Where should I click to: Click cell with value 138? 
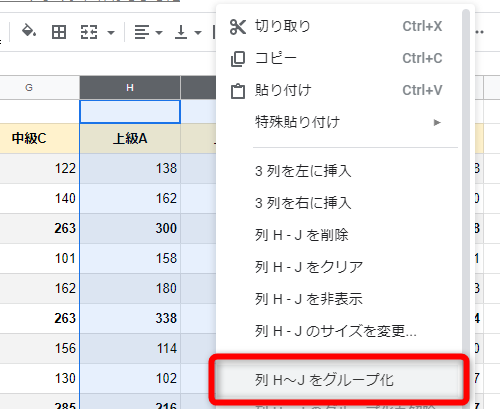[x=130, y=168]
